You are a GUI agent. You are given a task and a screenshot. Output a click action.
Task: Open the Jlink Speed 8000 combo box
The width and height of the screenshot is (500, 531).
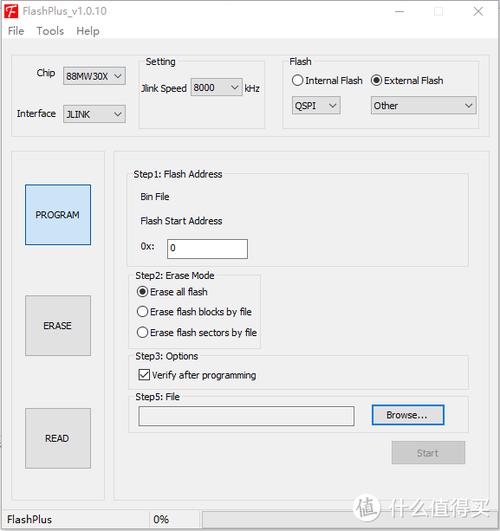pos(216,87)
